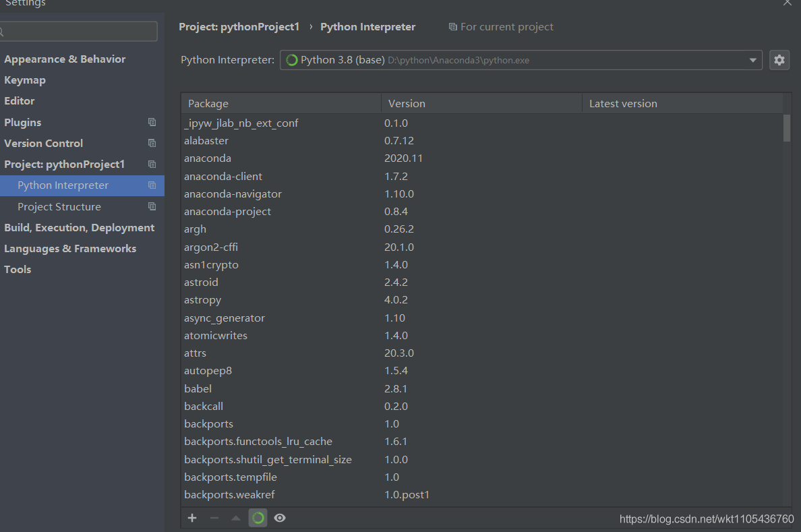Click the plus icon to install package
Viewport: 801px width, 532px height.
pos(192,518)
